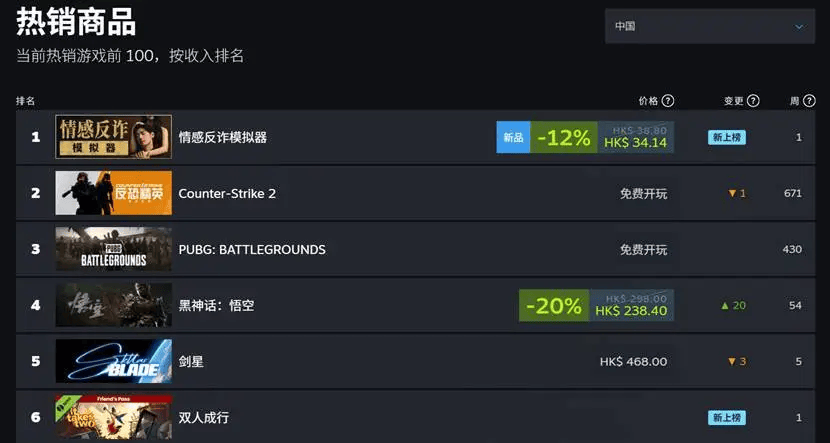
Task: Open the 剑星 title link
Action: (x=191, y=361)
